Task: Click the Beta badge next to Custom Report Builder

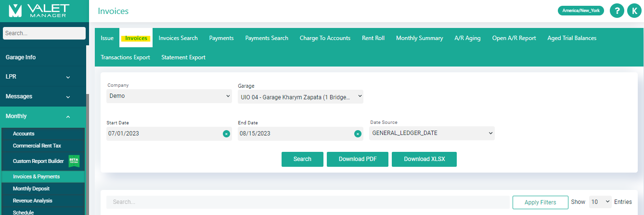Action: tap(74, 161)
